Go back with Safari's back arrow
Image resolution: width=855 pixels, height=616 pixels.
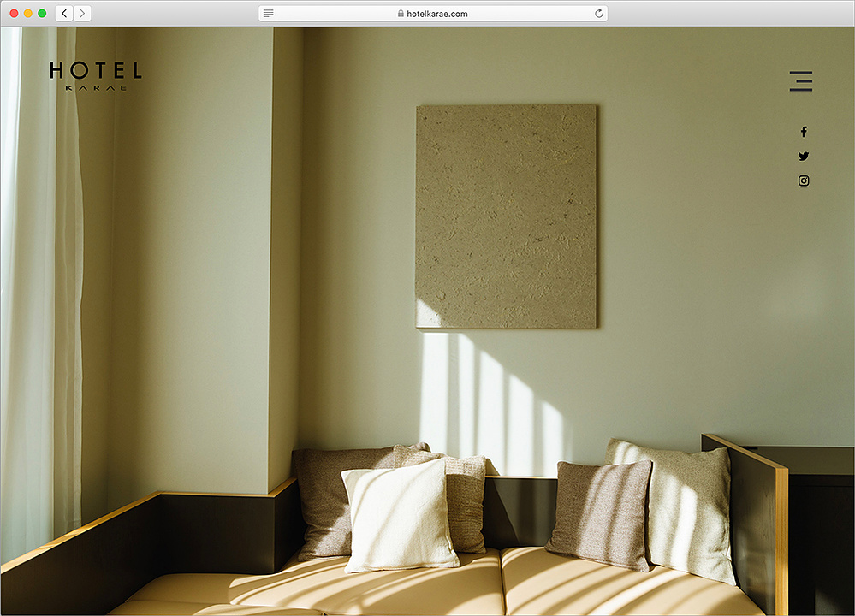click(x=64, y=13)
